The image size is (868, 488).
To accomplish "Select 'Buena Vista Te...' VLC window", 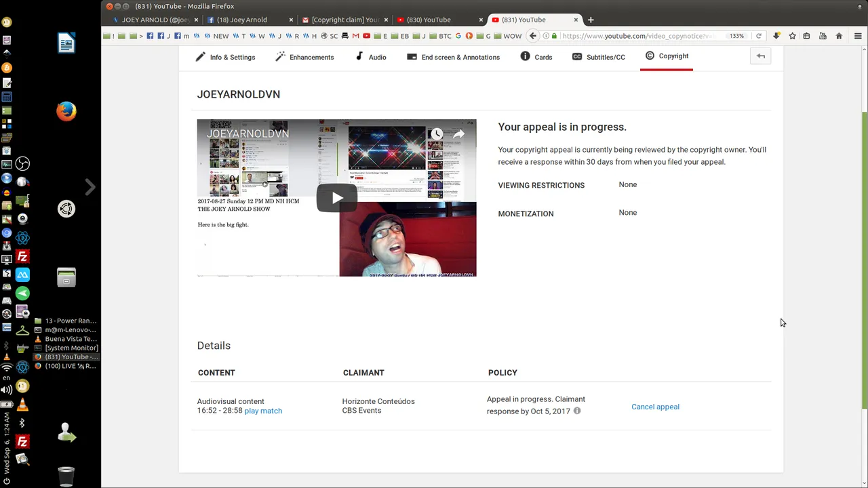I will (65, 339).
